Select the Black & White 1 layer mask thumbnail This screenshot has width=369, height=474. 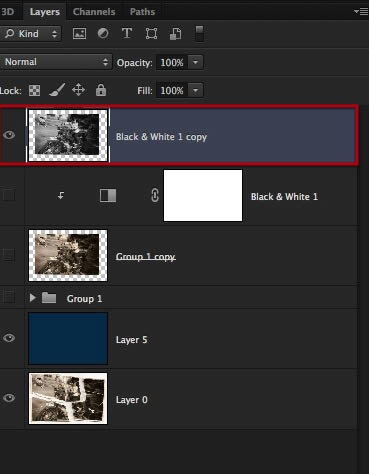point(203,195)
